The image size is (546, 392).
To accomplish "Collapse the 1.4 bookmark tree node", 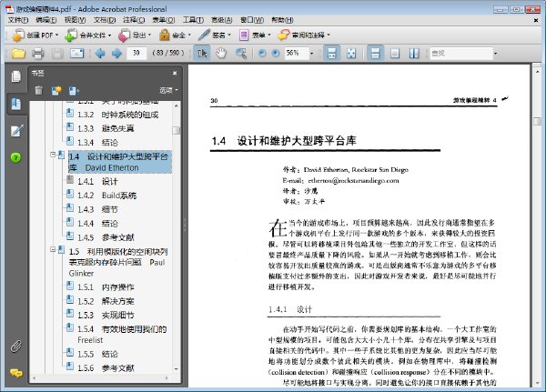I will click(x=53, y=155).
